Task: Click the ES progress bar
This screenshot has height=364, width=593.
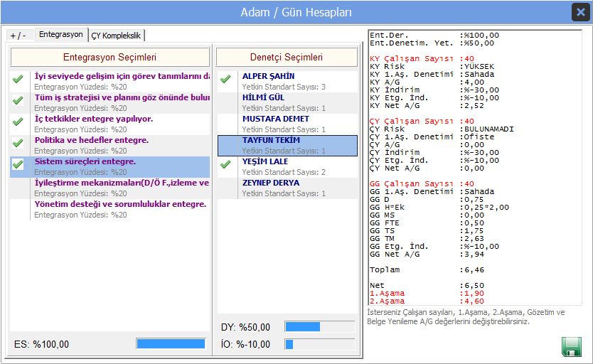Action: click(x=171, y=343)
